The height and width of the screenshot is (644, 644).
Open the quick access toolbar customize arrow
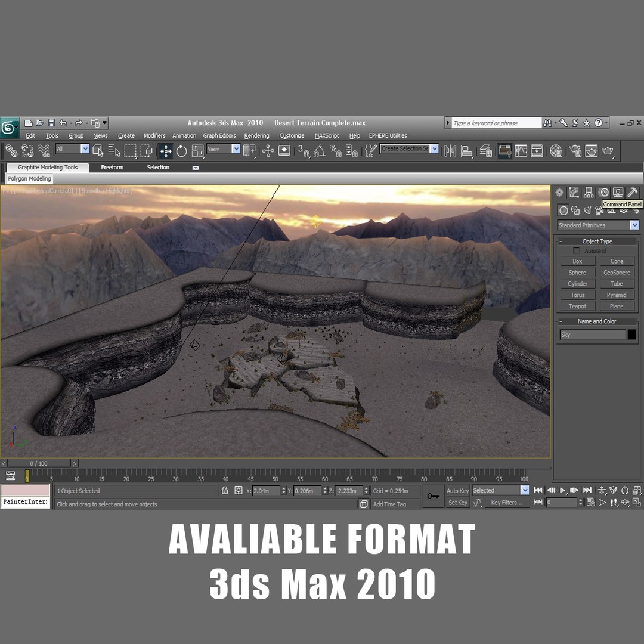105,123
